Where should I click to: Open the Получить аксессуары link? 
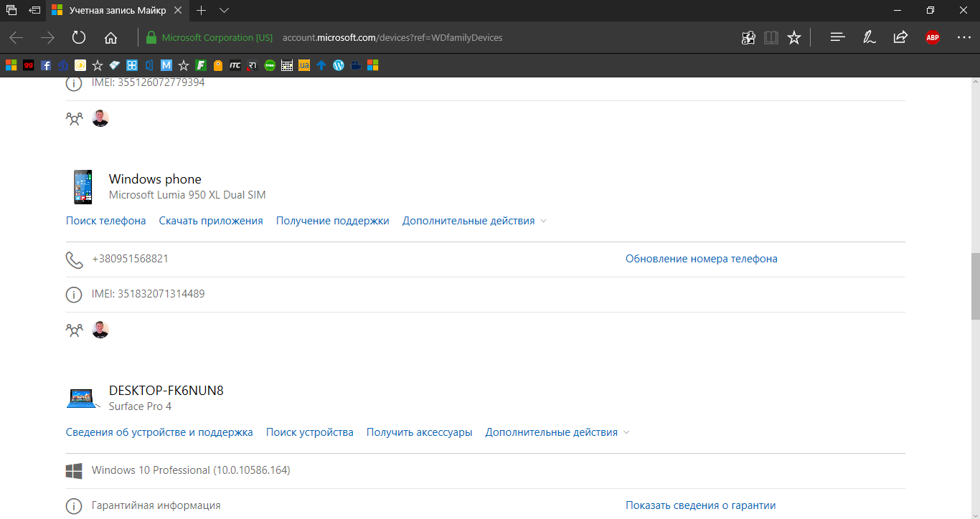[x=420, y=432]
